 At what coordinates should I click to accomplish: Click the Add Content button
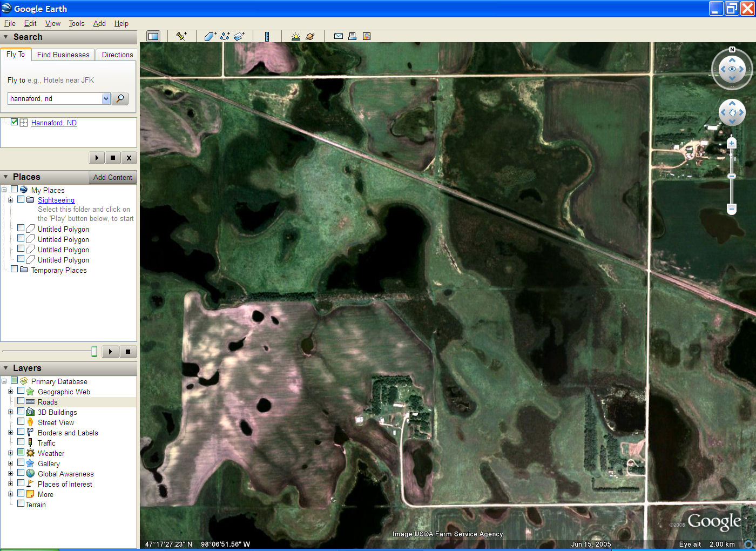pyautogui.click(x=112, y=177)
